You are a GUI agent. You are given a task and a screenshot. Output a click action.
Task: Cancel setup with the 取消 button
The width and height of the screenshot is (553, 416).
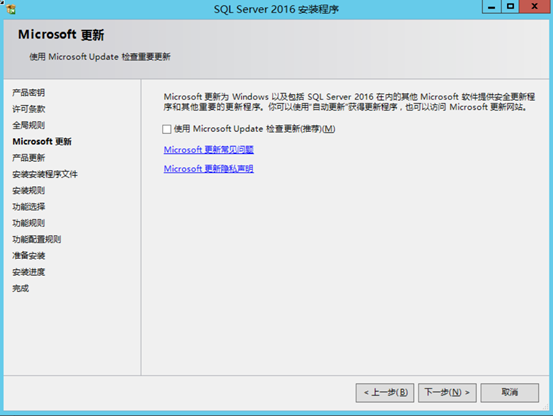(510, 392)
